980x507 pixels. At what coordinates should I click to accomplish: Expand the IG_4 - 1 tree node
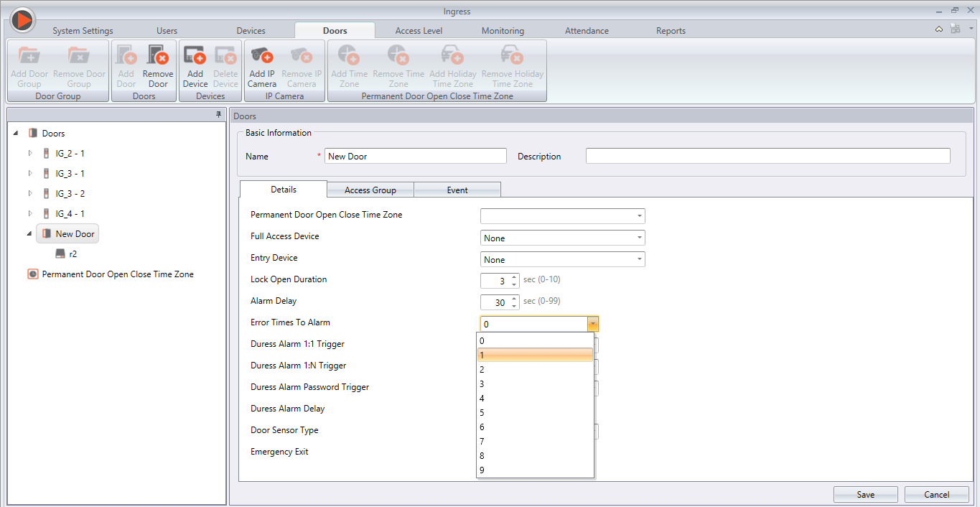coord(30,213)
